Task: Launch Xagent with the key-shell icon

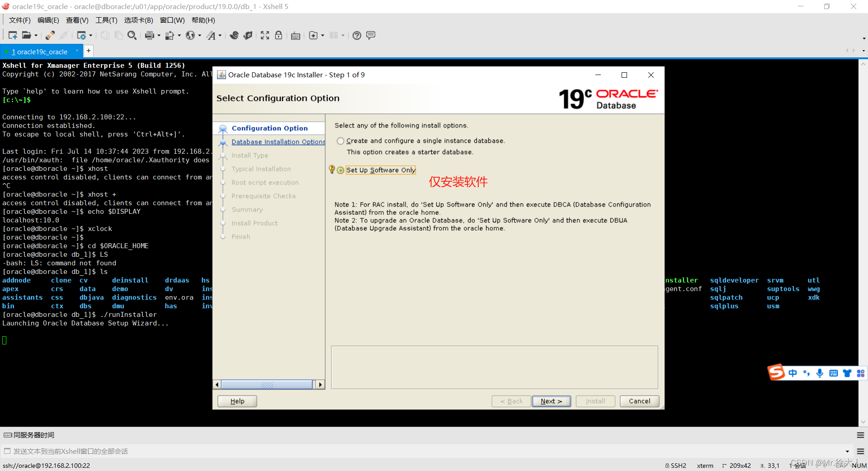Action: pyautogui.click(x=248, y=35)
